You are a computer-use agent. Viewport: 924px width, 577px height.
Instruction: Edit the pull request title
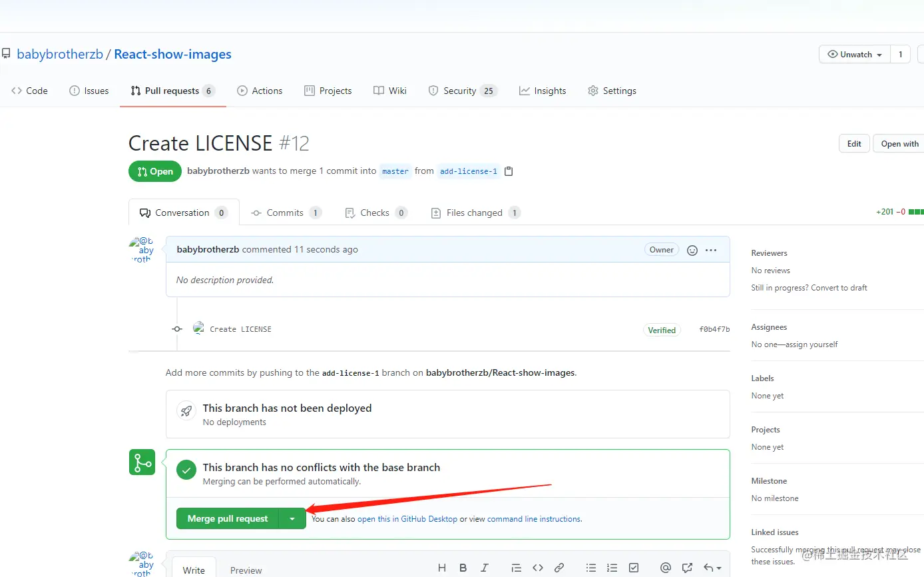click(x=854, y=143)
